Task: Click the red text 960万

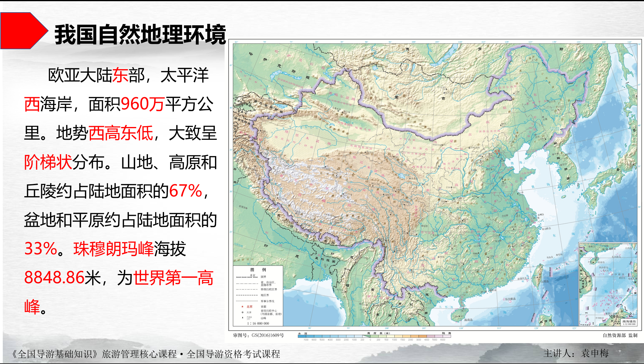Action: [x=143, y=104]
